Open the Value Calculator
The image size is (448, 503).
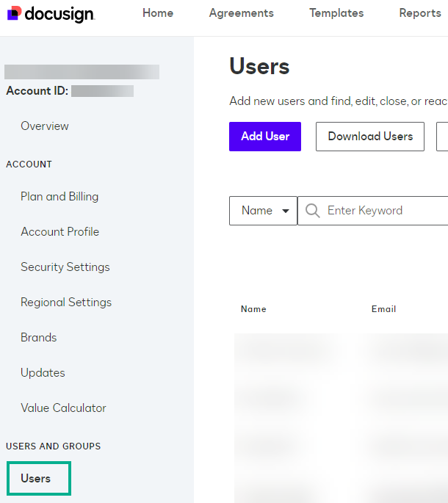(x=63, y=408)
